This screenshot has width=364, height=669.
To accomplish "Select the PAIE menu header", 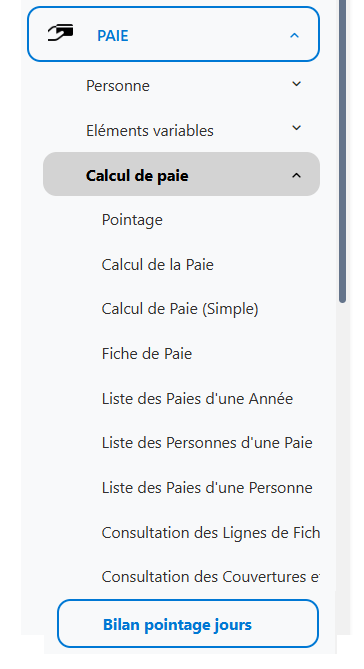I will [173, 35].
